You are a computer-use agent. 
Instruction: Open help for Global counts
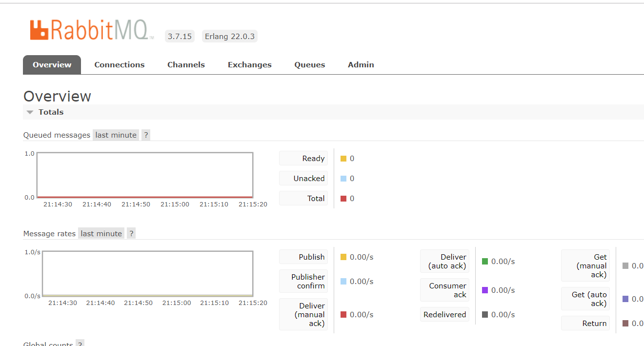point(80,344)
